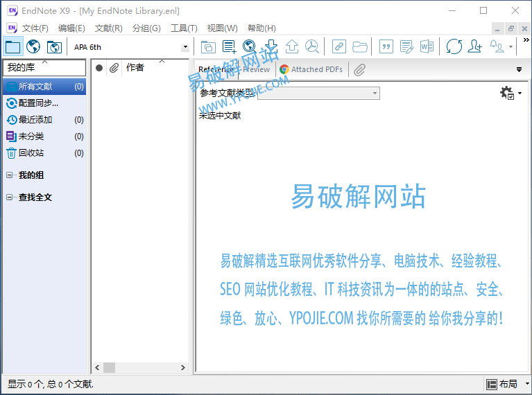
Task: Click EndNote title bar app icon
Action: click(12, 10)
